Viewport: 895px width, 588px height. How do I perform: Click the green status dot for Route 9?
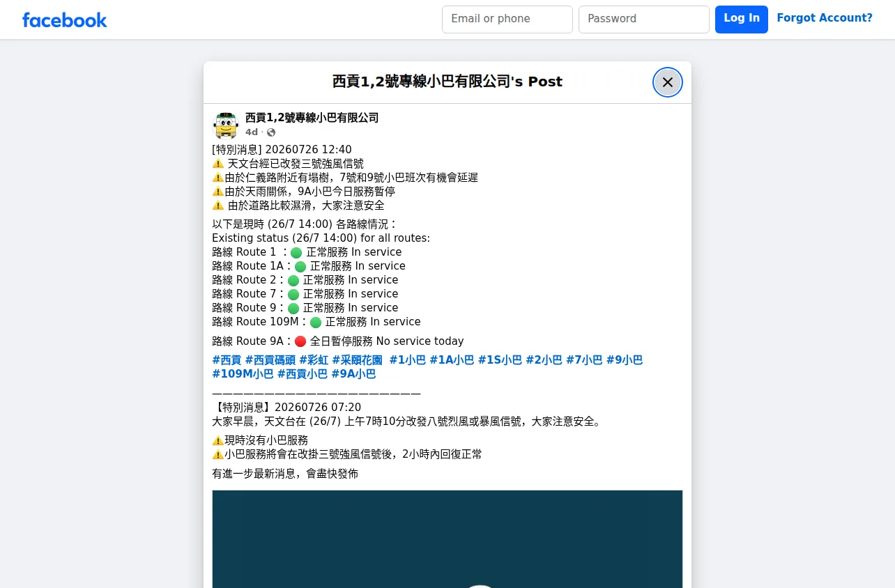click(293, 309)
